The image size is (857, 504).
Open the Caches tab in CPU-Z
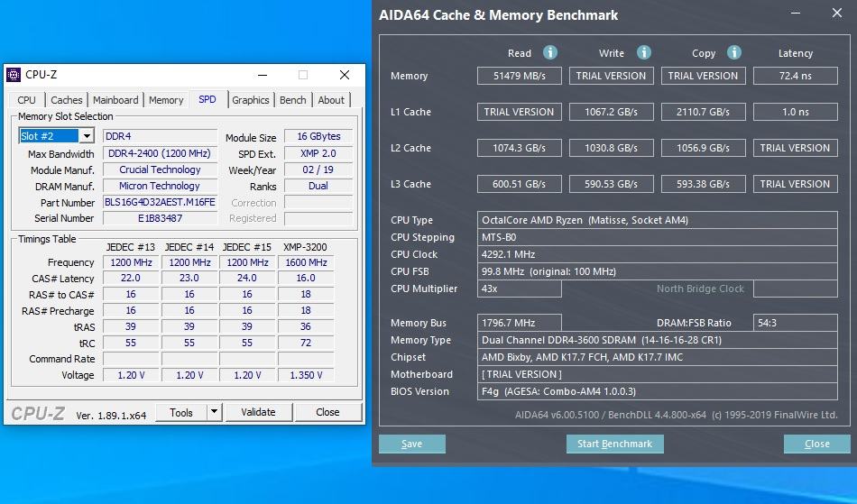click(66, 100)
